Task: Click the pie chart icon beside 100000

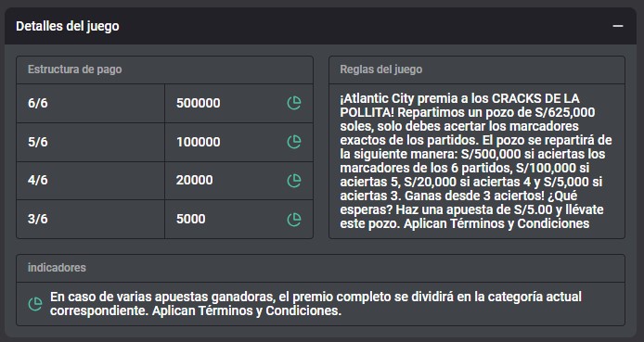Action: click(294, 142)
